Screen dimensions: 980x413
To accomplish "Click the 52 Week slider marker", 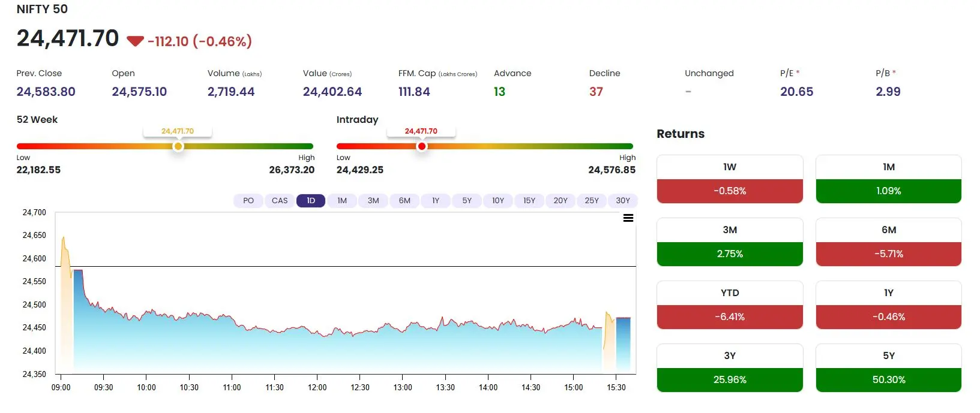I will coord(178,146).
